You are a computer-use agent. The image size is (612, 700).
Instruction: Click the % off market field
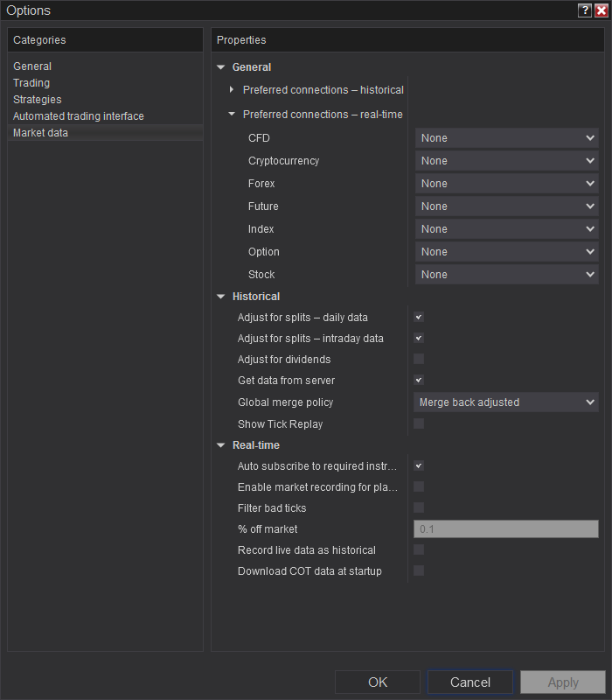coord(505,529)
